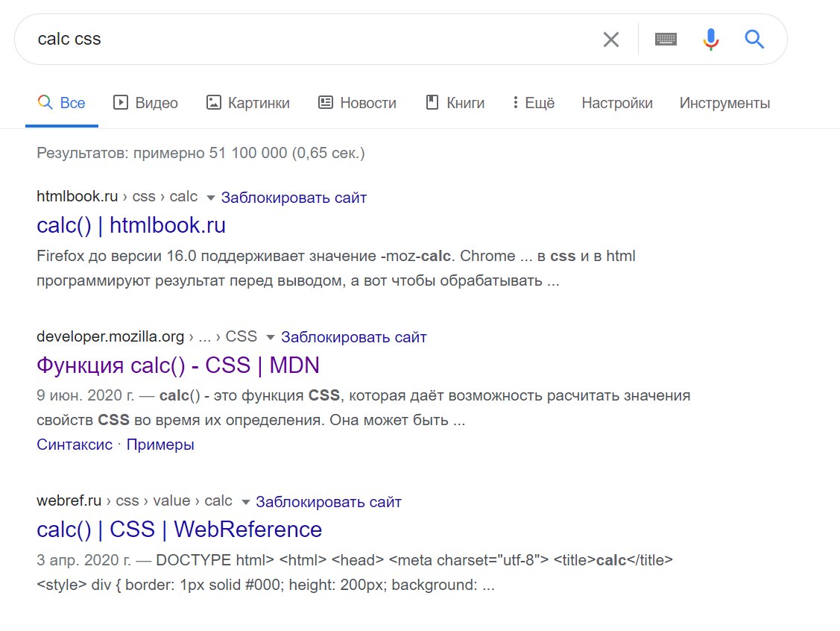The width and height of the screenshot is (840, 631).
Task: Submit search with the magnifier icon
Action: (x=754, y=39)
